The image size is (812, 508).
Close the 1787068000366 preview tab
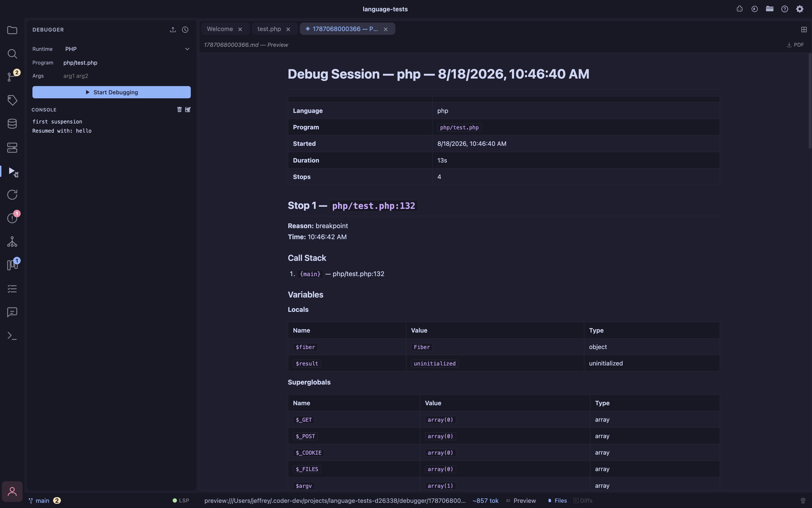(386, 29)
